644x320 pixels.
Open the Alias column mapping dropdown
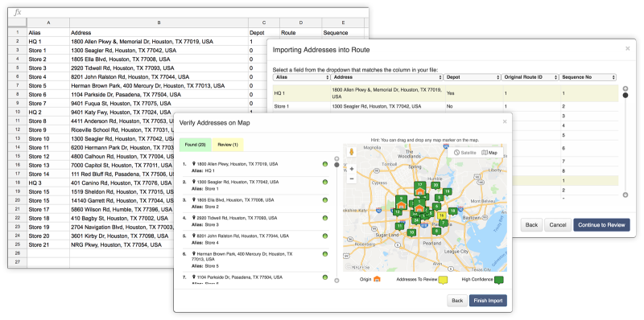pos(301,77)
